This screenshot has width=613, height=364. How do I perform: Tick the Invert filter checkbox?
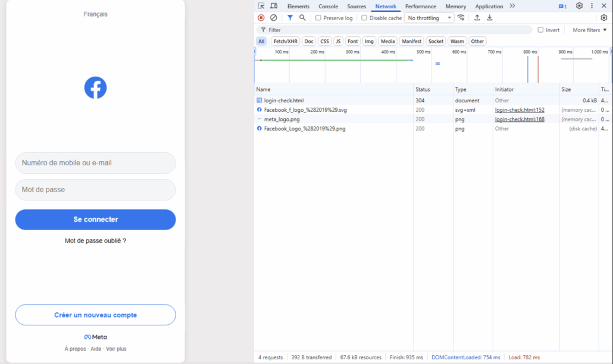(540, 30)
